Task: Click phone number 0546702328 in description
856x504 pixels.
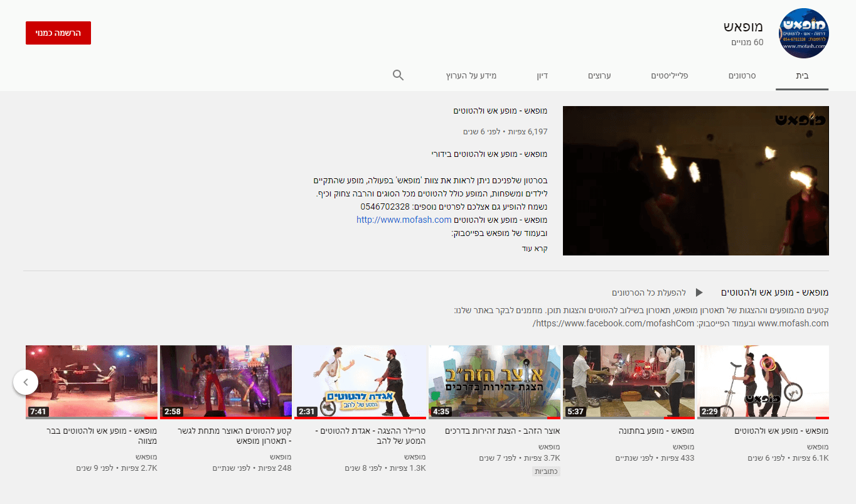Action: click(385, 206)
